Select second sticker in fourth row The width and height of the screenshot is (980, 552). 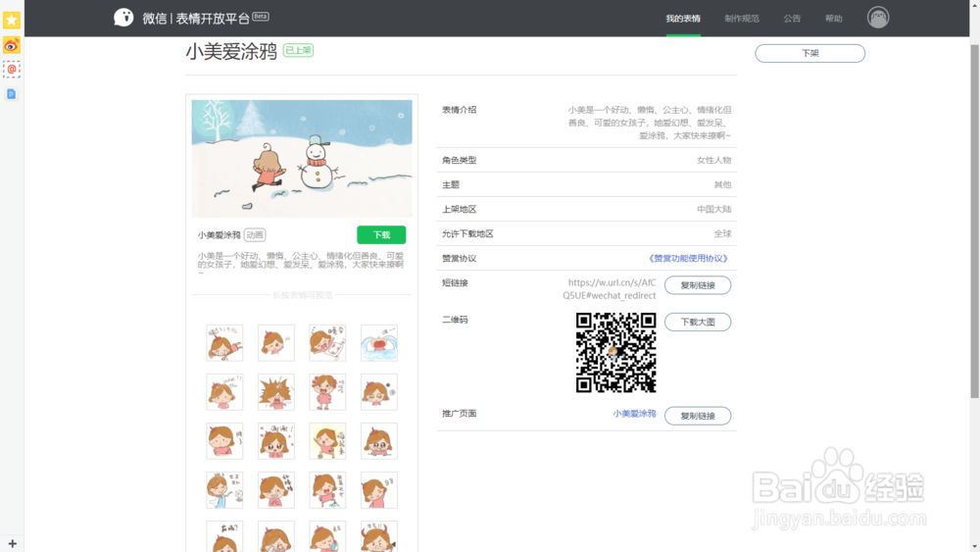(x=275, y=489)
